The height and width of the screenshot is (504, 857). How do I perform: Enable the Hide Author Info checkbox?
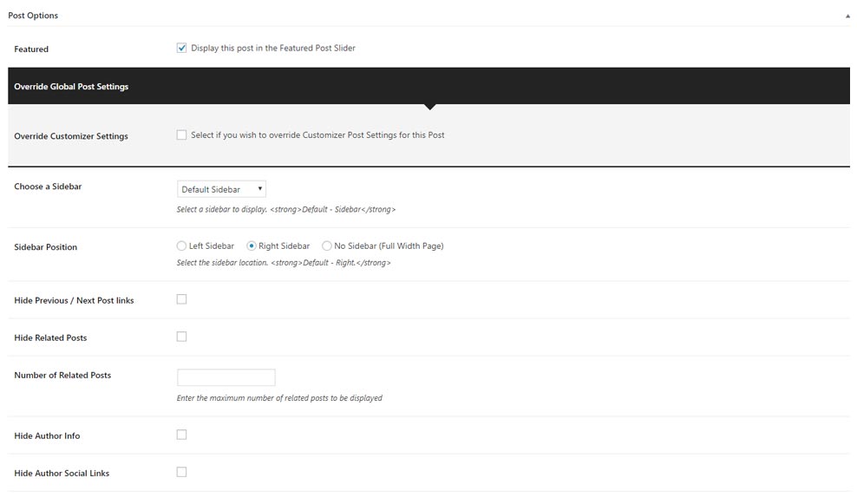181,435
